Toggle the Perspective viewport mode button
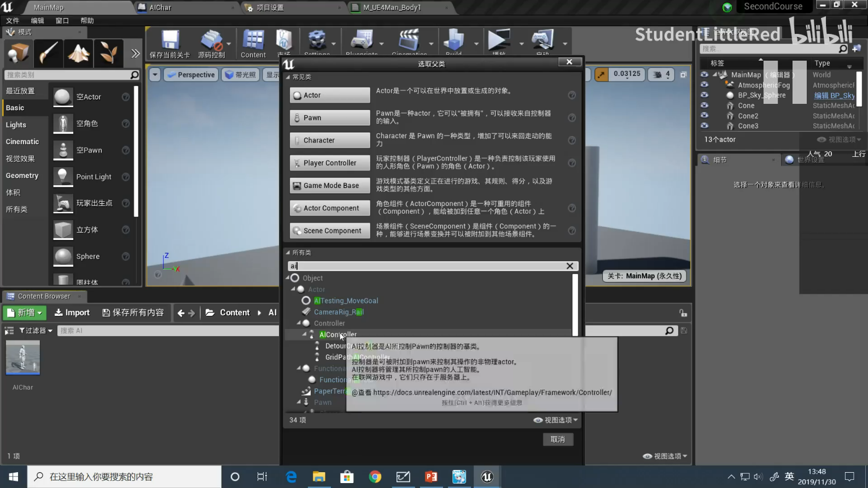 [191, 75]
